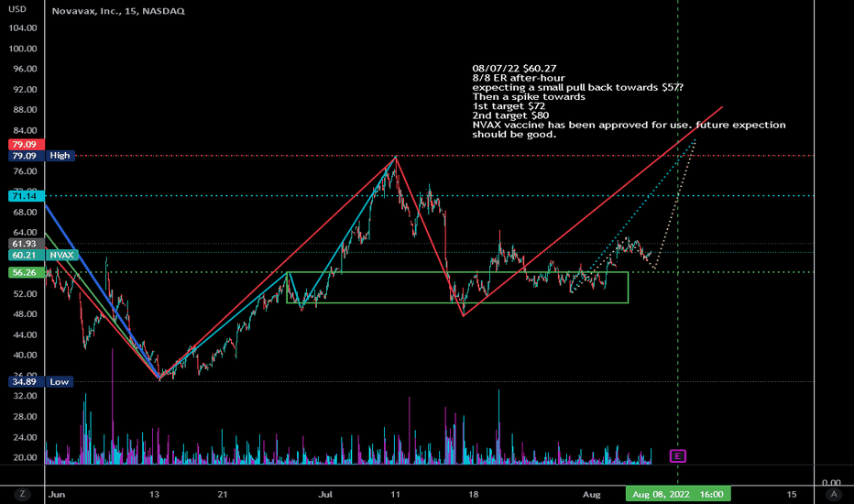854x504 pixels.
Task: Click the Aug date on time axis
Action: (592, 495)
